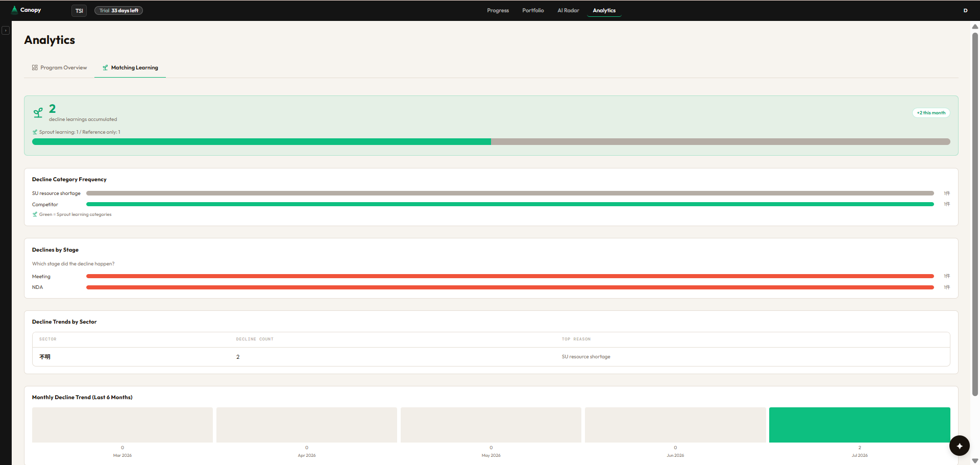Click the Canopy logo icon

pyautogui.click(x=14, y=10)
